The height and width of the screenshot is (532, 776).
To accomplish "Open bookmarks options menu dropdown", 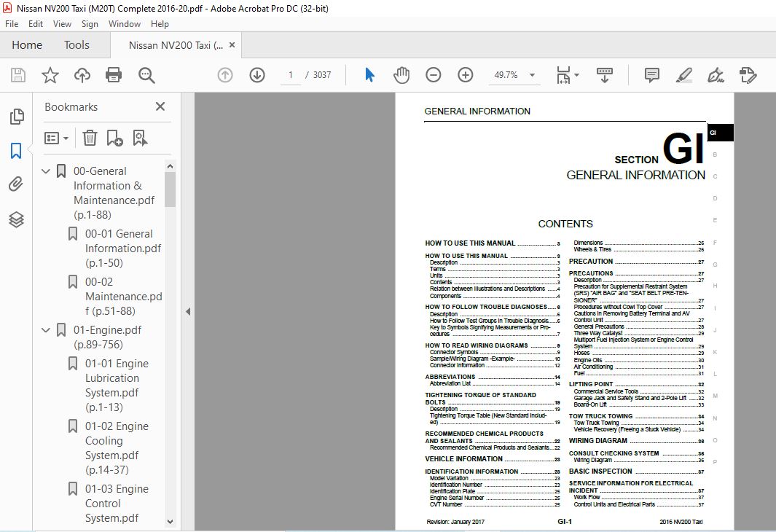I will [x=56, y=138].
